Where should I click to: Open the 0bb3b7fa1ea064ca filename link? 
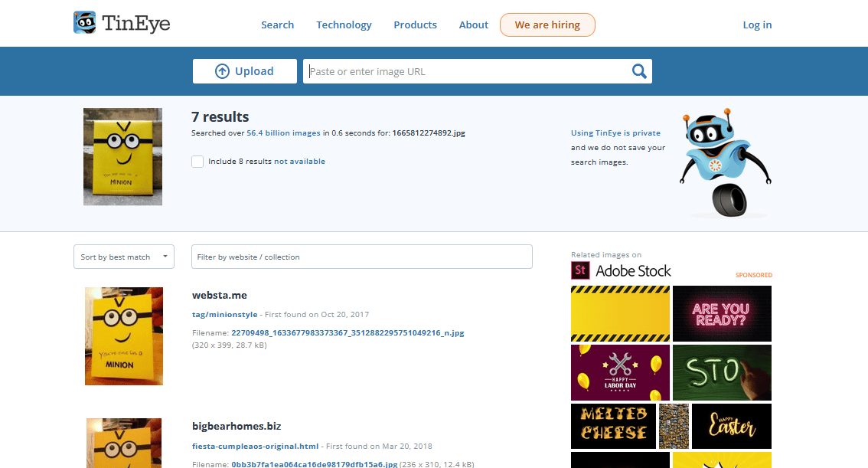(315, 464)
